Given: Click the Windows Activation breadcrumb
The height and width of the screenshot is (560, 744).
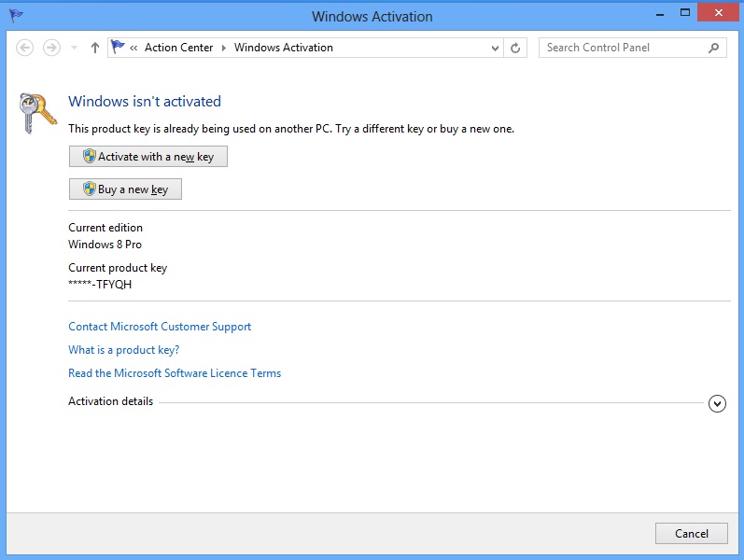Looking at the screenshot, I should (x=284, y=48).
